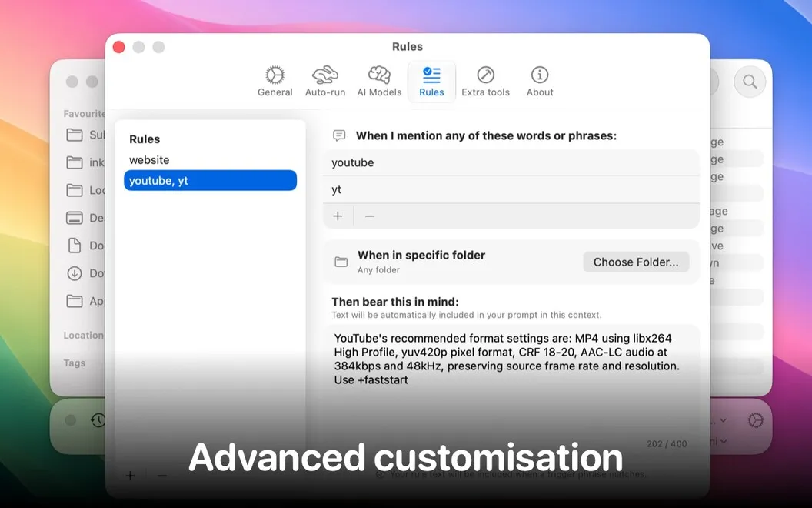Add a new trigger phrase with plus
The width and height of the screenshot is (812, 508).
coord(338,216)
